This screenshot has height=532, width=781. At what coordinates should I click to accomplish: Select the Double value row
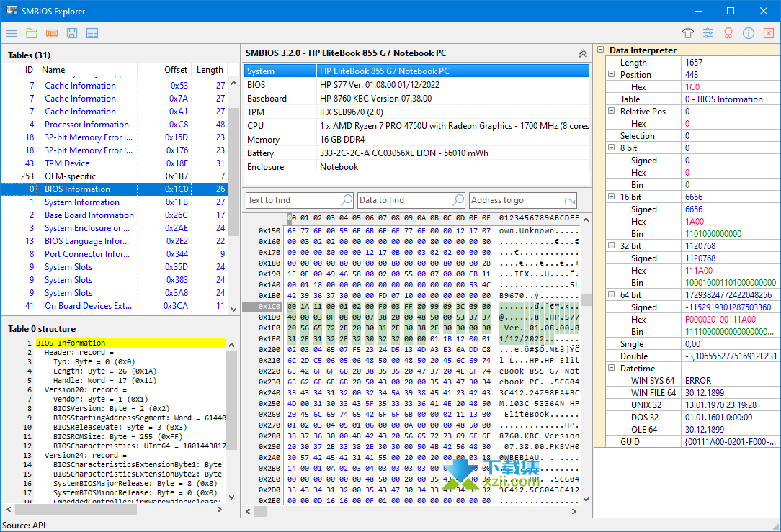(692, 356)
